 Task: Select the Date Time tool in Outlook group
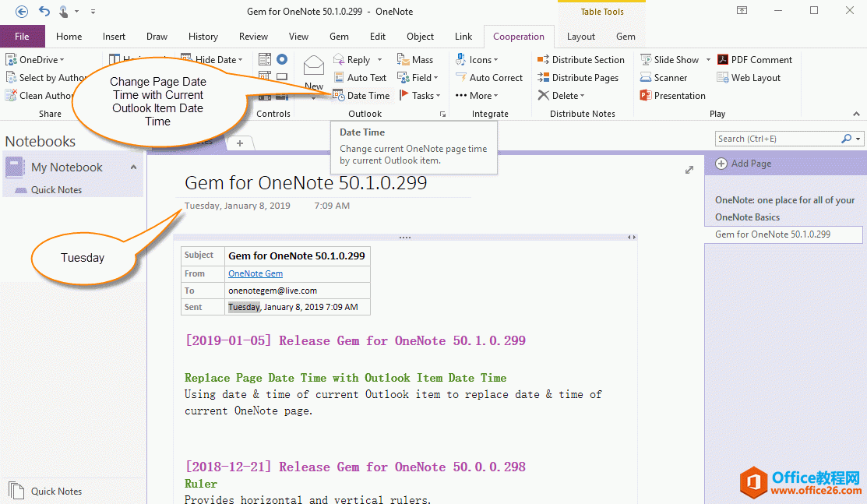361,95
